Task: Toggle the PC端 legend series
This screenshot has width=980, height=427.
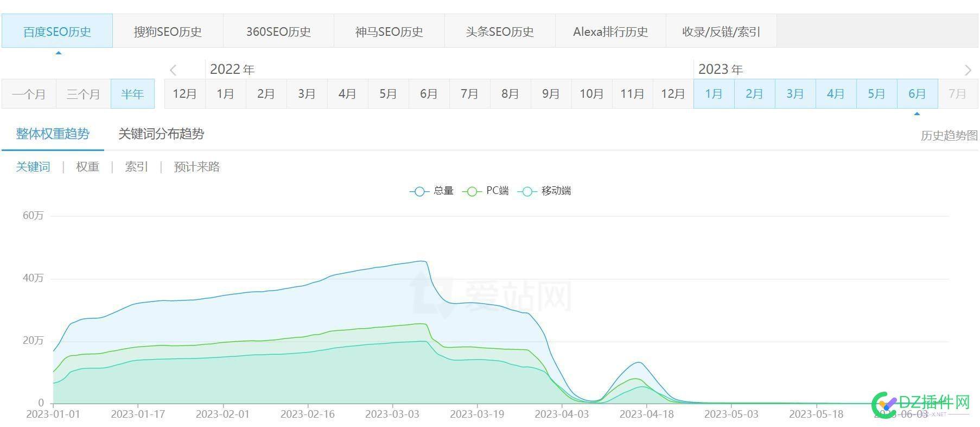Action: coord(486,191)
